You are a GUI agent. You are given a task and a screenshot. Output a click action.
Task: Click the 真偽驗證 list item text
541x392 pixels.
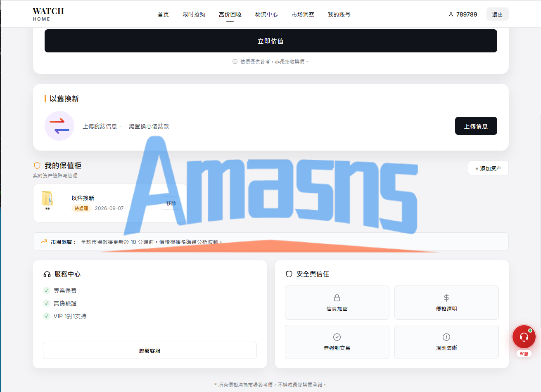pyautogui.click(x=65, y=303)
